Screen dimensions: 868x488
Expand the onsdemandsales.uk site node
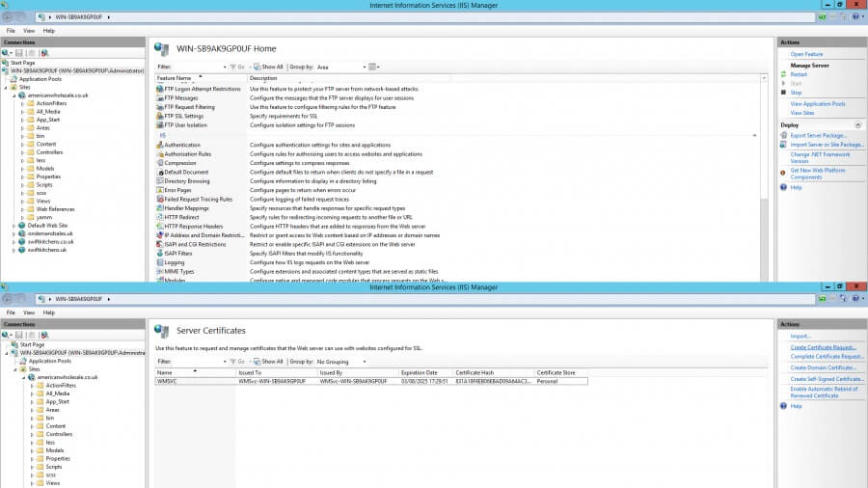click(14, 234)
